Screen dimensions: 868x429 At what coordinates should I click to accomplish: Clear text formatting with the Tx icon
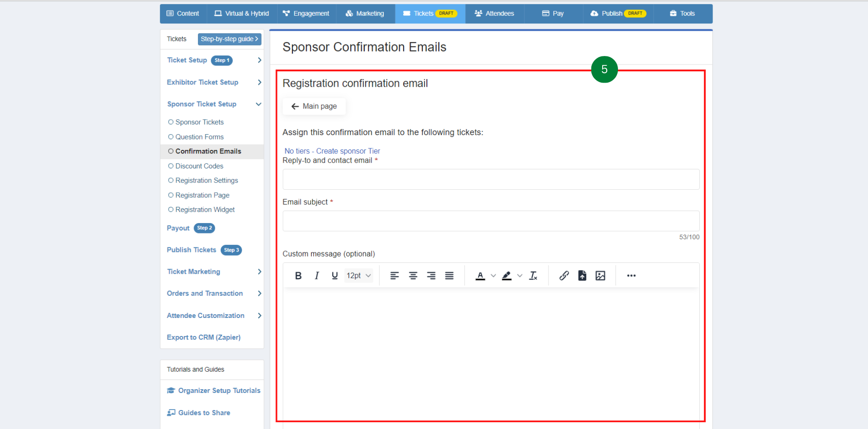pyautogui.click(x=533, y=275)
